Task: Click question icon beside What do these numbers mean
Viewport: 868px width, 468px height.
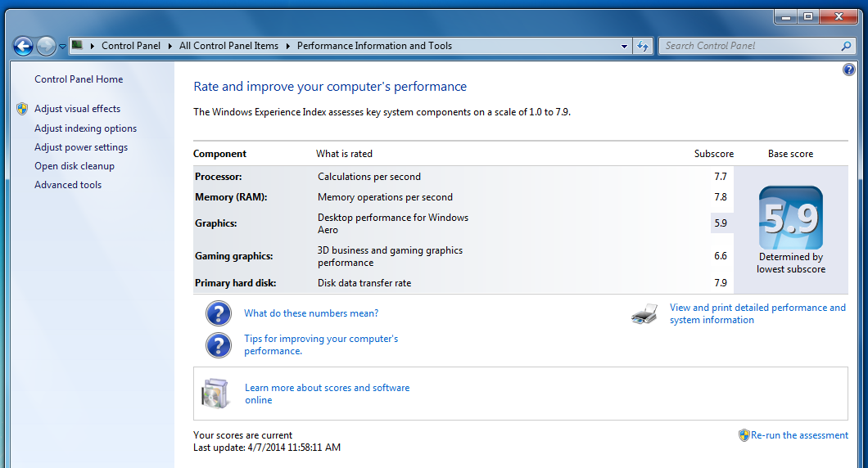Action: (219, 313)
